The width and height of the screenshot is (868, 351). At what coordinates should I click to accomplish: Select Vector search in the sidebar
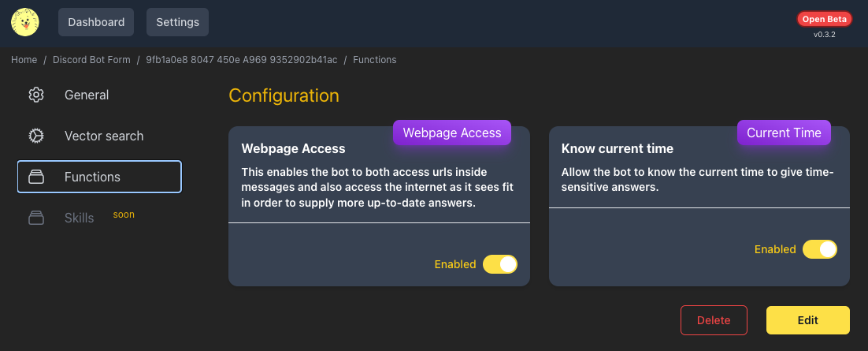[100, 136]
